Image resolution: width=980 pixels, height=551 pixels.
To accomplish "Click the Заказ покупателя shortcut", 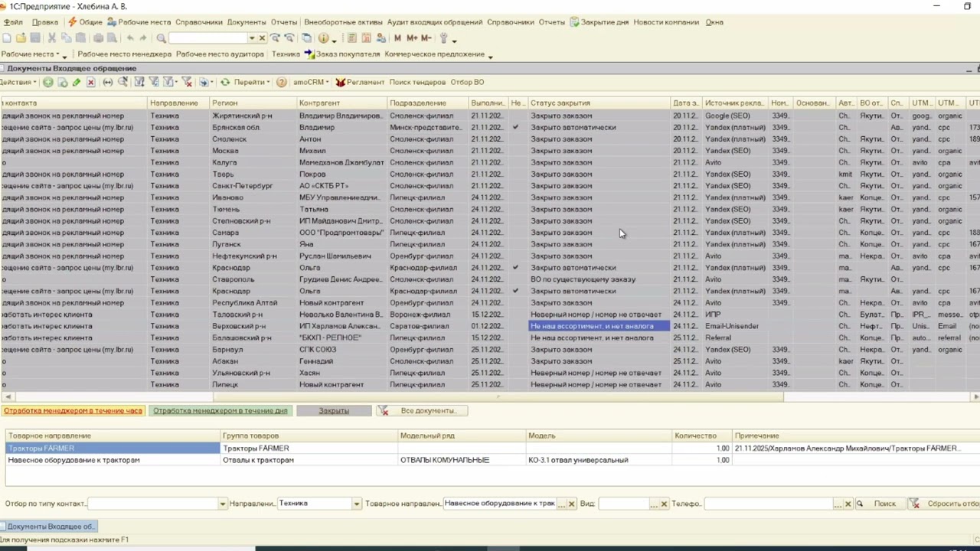I will [342, 54].
